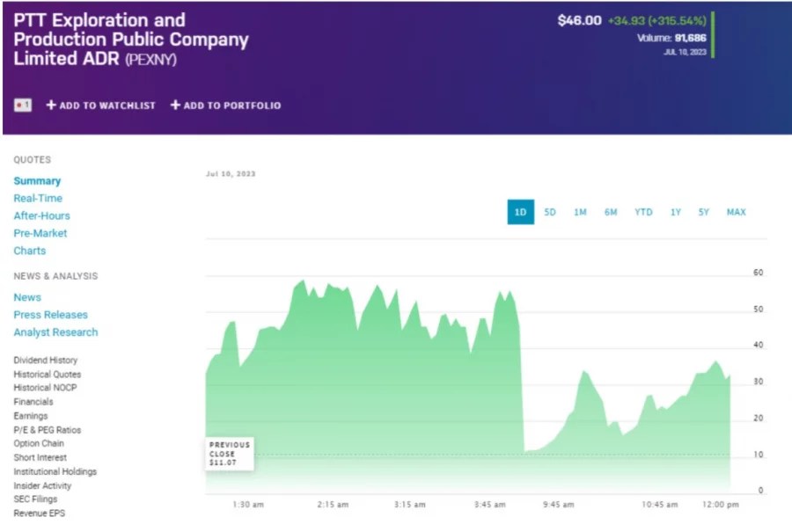Viewport: 792px width, 532px height.
Task: Select the 5Y chart range
Action: click(703, 212)
